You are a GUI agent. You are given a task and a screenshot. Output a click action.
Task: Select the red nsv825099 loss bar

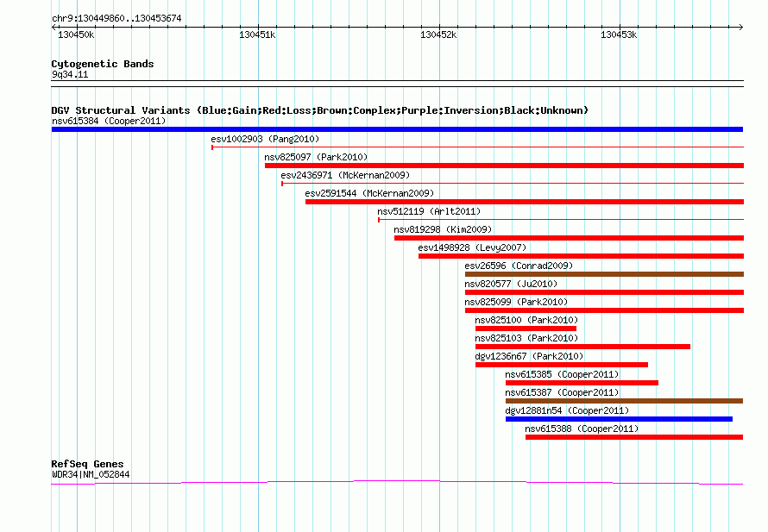(x=604, y=310)
